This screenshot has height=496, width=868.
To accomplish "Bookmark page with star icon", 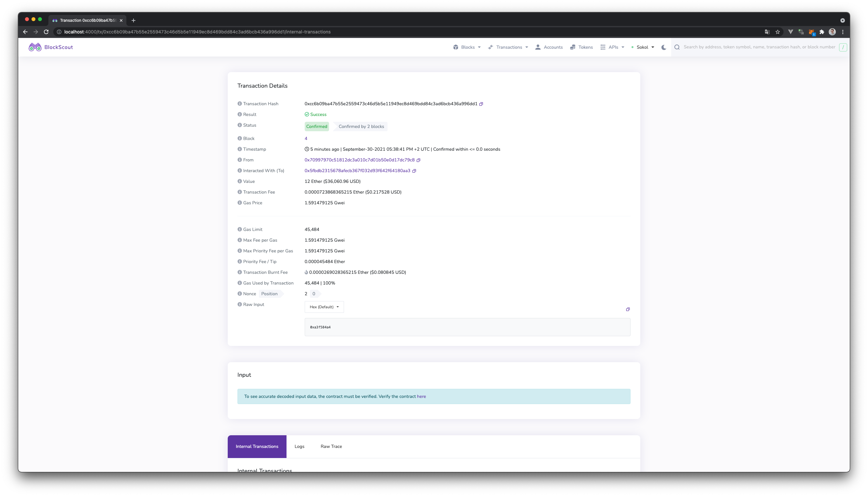I will click(777, 32).
